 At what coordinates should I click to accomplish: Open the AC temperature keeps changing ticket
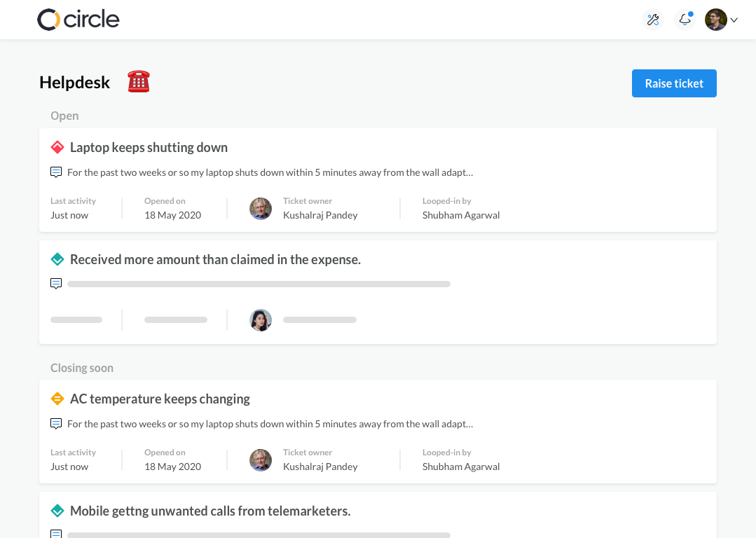click(x=160, y=399)
